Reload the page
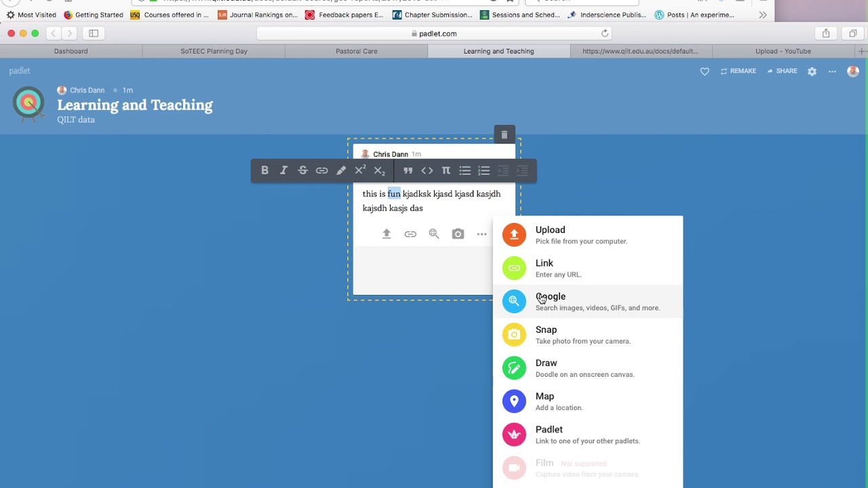This screenshot has height=488, width=868. click(x=605, y=33)
